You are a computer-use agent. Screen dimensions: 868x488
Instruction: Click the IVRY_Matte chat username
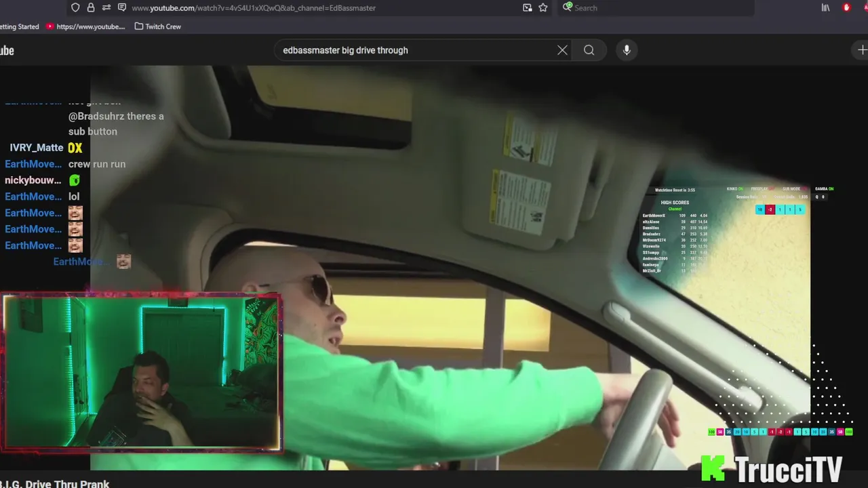(37, 148)
